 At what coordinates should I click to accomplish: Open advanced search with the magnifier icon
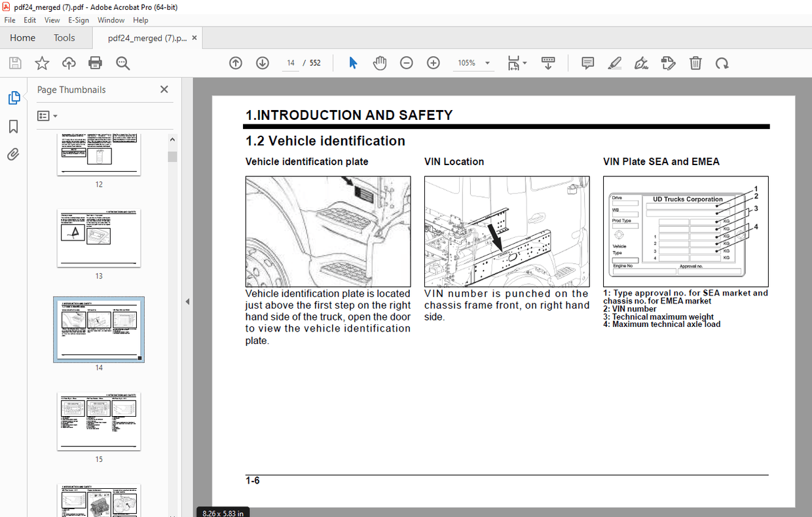(x=122, y=62)
